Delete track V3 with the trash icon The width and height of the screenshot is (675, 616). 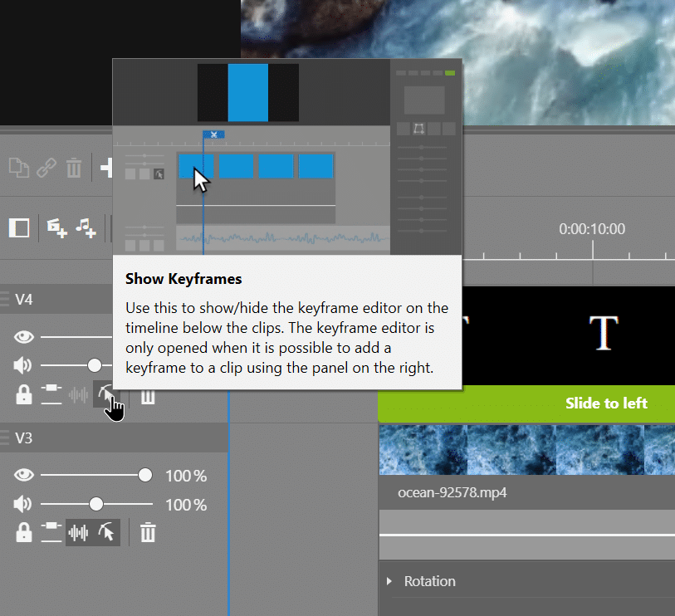coord(148,533)
